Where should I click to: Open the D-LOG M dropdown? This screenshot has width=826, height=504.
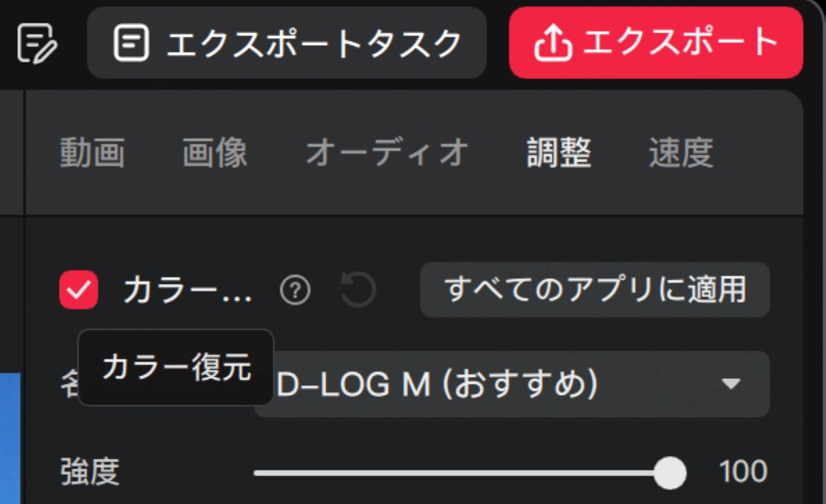pyautogui.click(x=512, y=384)
